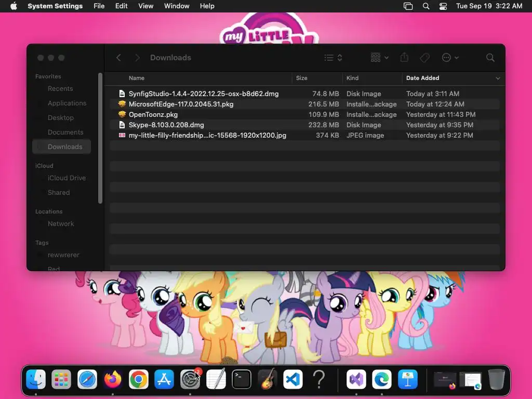Open the Group By dropdown
This screenshot has width=532, height=399.
tap(379, 58)
